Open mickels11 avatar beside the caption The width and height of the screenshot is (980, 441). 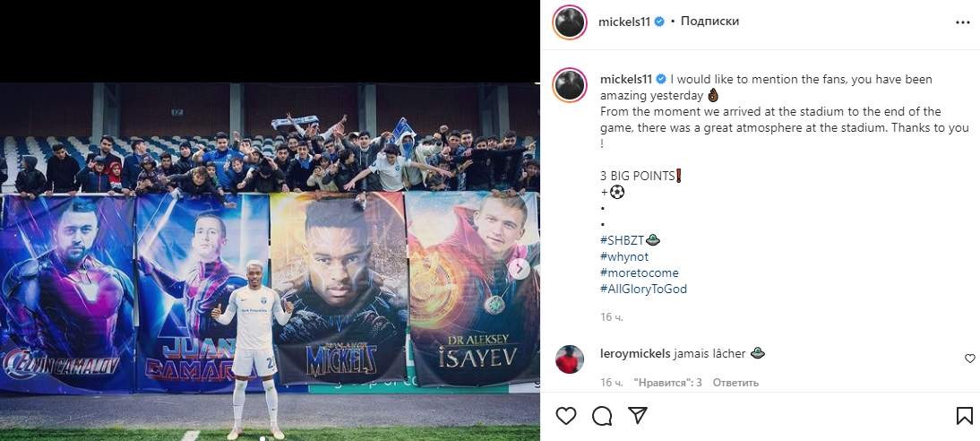point(570,85)
